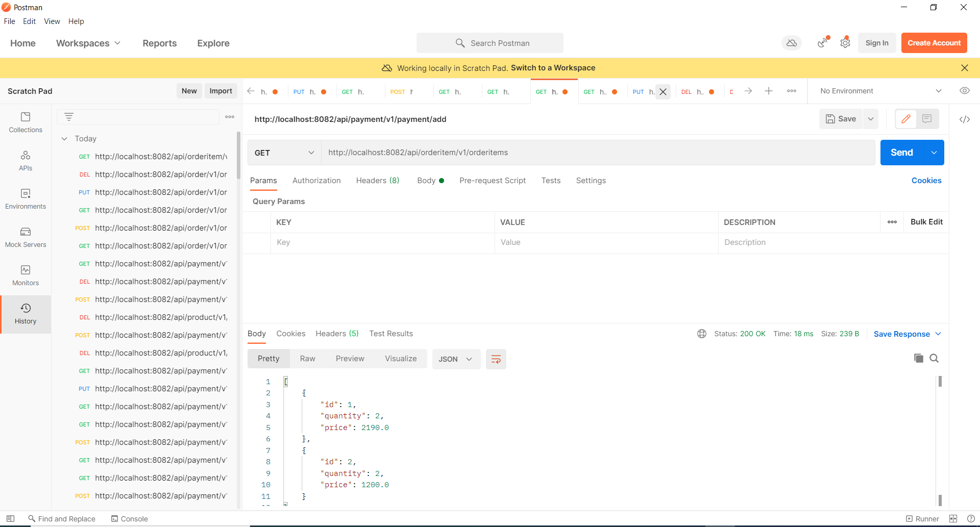Switch to the Authorization tab

(316, 181)
